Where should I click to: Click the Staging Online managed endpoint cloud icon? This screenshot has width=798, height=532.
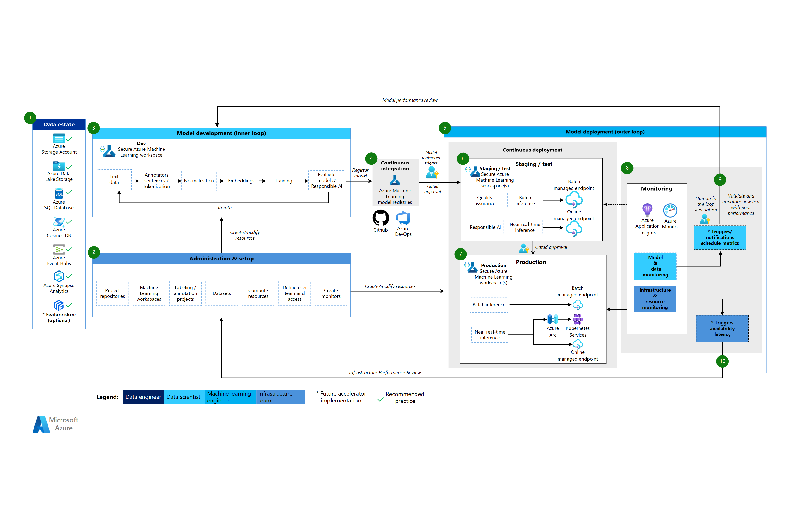(x=574, y=229)
